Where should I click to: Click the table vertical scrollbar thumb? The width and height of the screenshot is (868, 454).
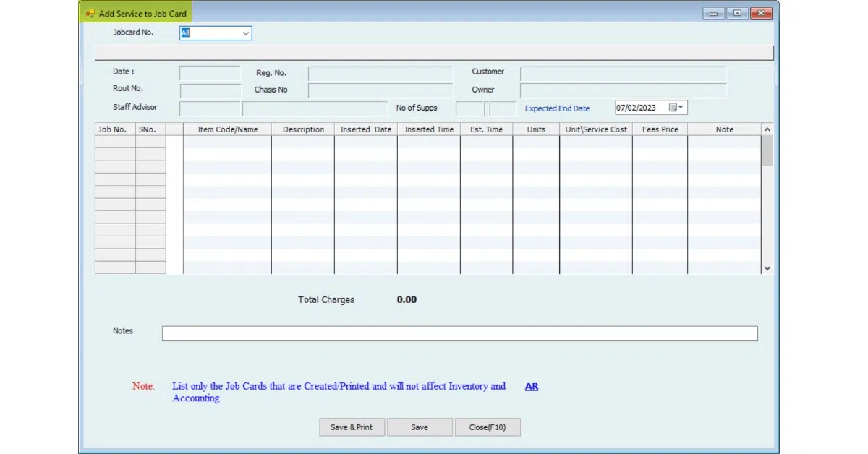(767, 150)
